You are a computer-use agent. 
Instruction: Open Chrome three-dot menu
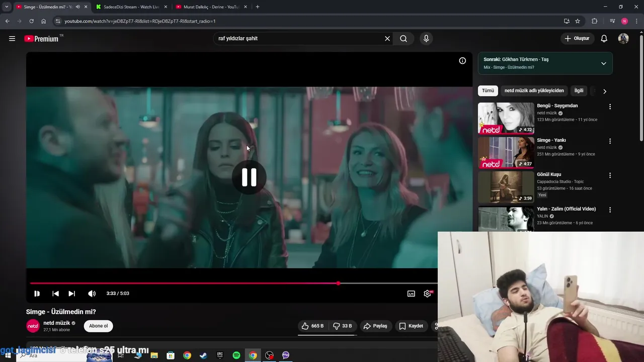click(637, 21)
